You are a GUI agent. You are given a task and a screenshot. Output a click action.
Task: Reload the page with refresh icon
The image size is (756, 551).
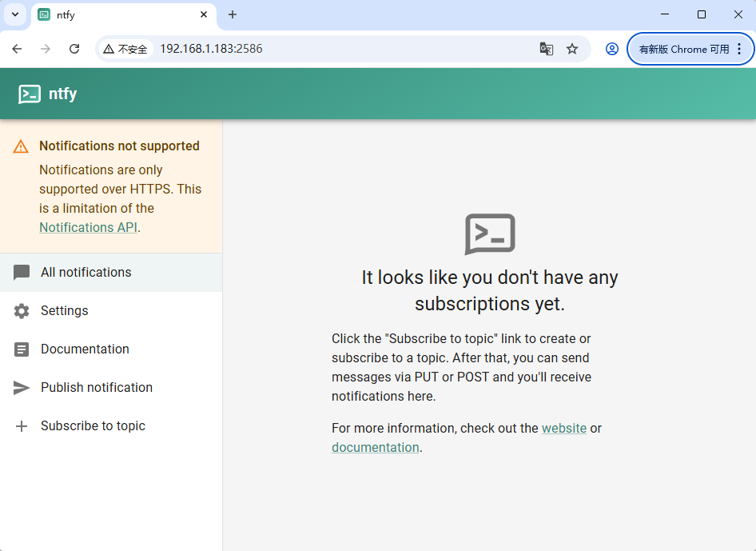click(74, 49)
